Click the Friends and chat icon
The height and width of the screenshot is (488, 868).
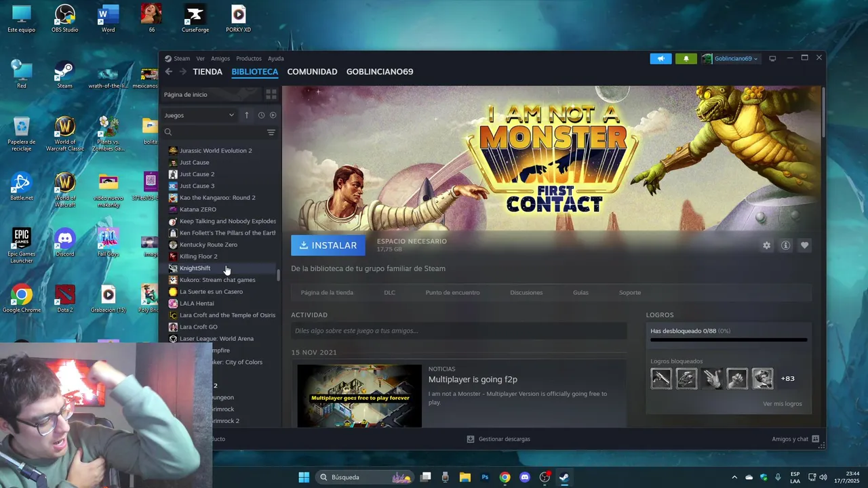point(815,439)
